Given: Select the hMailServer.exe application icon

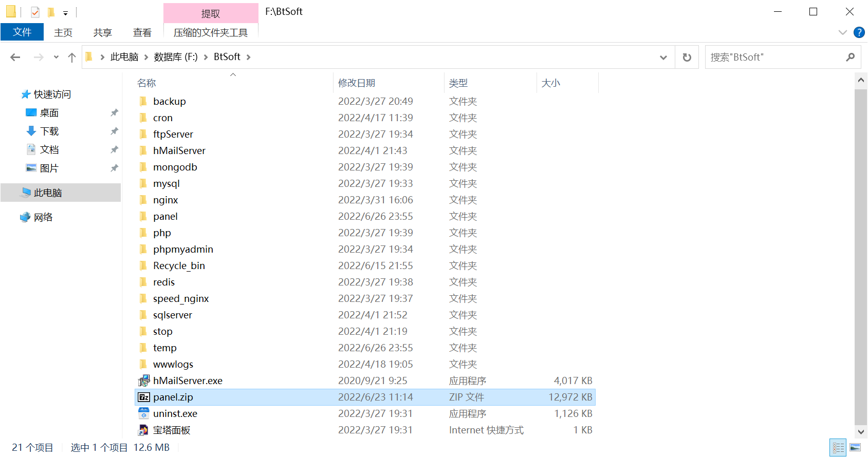Looking at the screenshot, I should [144, 380].
